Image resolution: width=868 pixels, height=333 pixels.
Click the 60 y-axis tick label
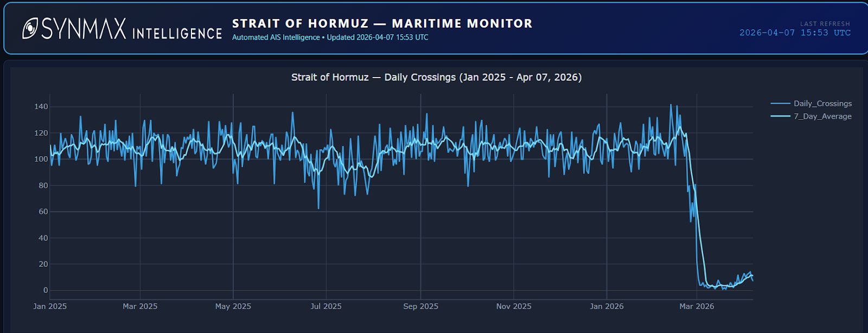tap(43, 212)
